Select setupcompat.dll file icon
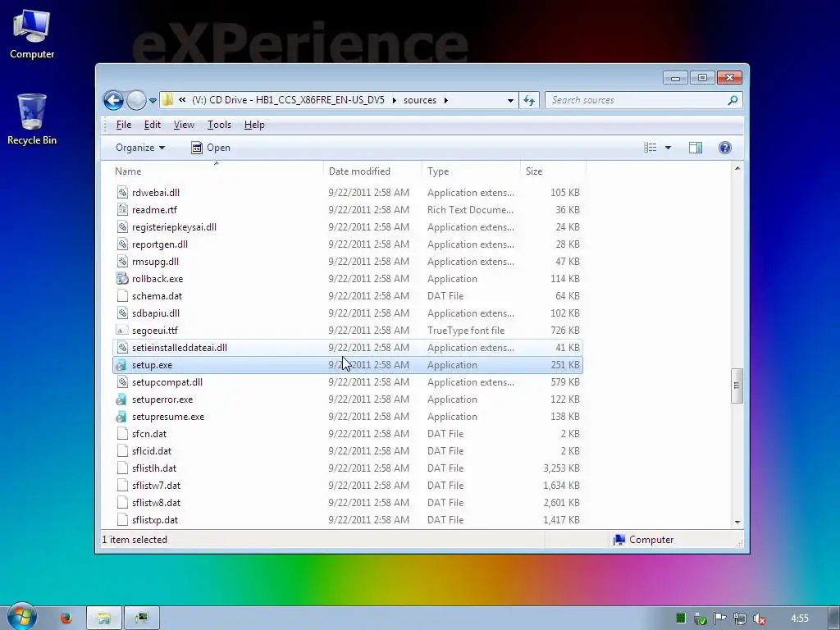The height and width of the screenshot is (630, 840). pyautogui.click(x=122, y=382)
